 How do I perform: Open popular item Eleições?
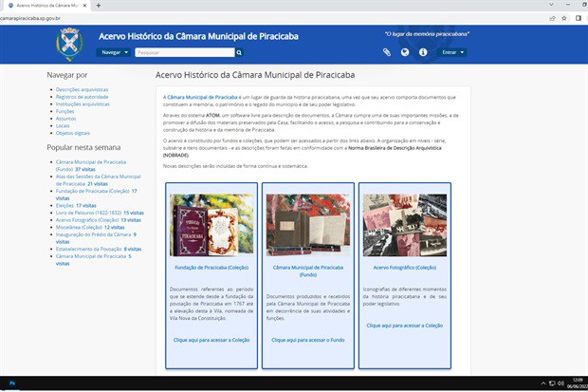click(x=64, y=205)
